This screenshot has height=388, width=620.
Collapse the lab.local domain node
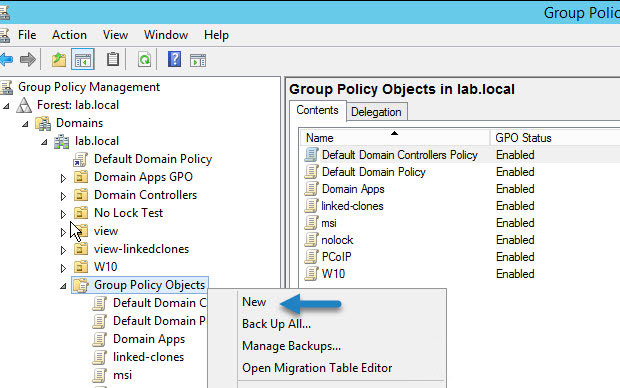(44, 142)
